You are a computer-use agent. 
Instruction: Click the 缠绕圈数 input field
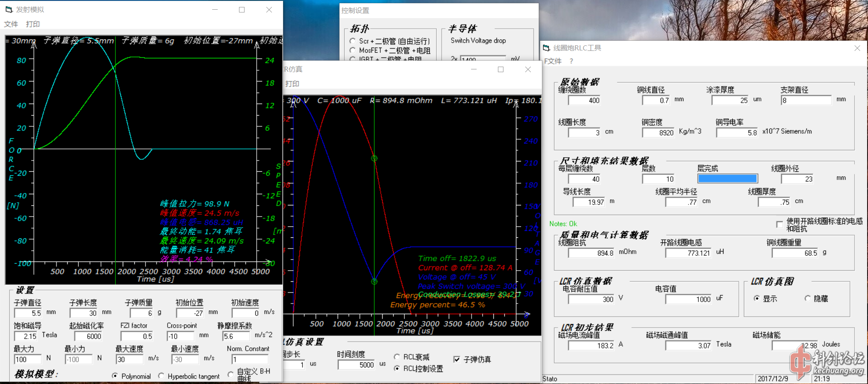coord(584,100)
